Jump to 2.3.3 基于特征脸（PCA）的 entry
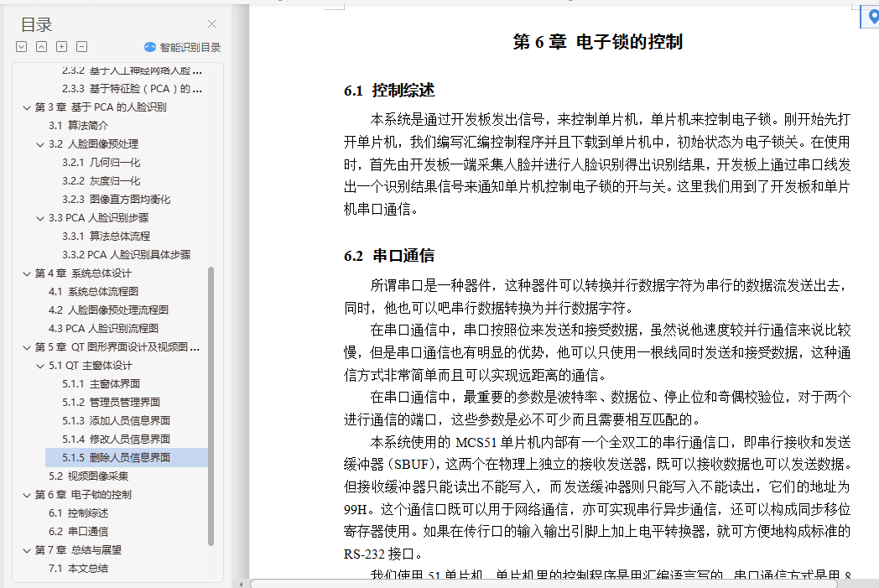 [132, 89]
